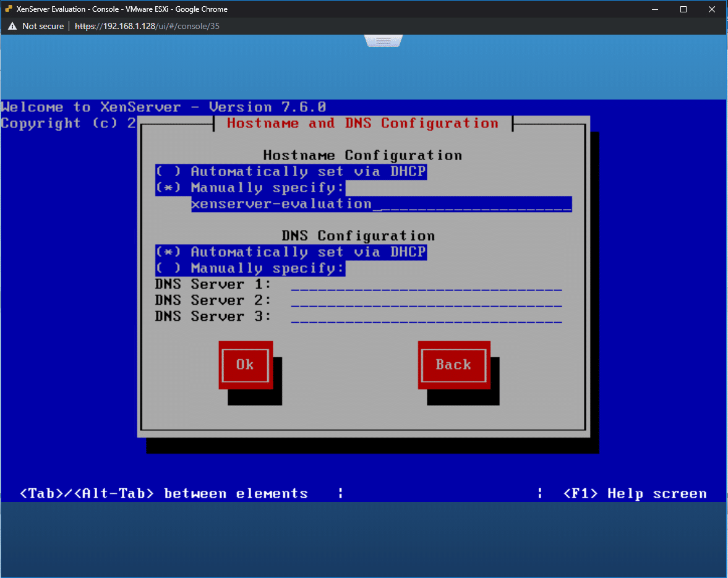The width and height of the screenshot is (728, 578).
Task: Minimize the Chrome console window
Action: click(654, 9)
